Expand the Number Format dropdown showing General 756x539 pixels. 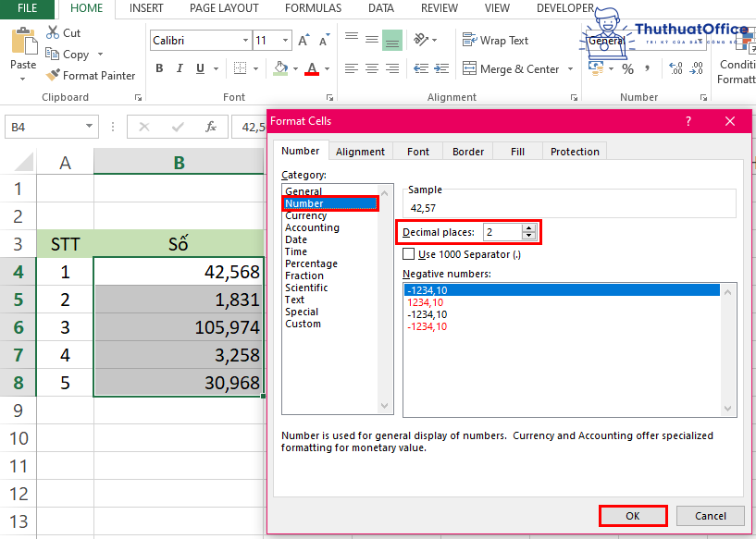700,41
